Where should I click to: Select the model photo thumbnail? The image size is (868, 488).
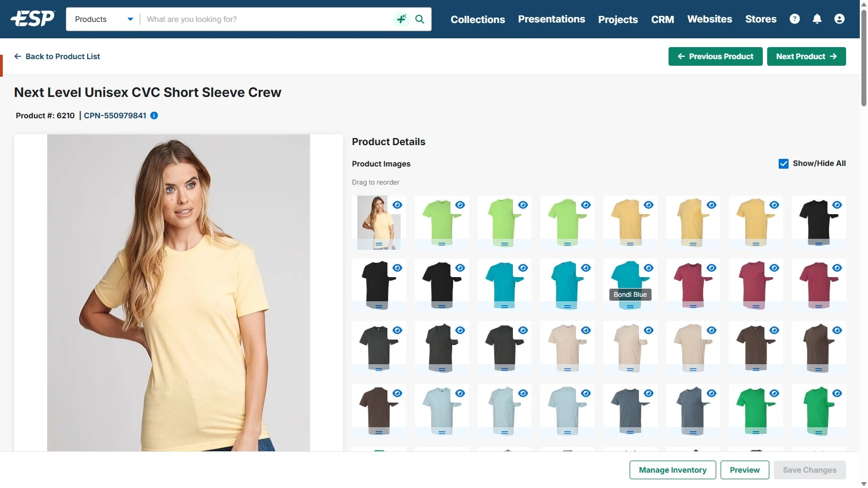379,222
